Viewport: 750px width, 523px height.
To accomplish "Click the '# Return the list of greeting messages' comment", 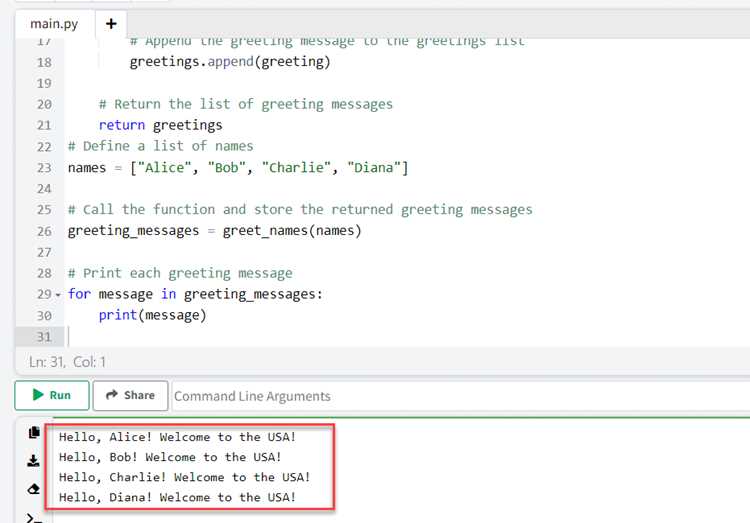I will tap(245, 104).
